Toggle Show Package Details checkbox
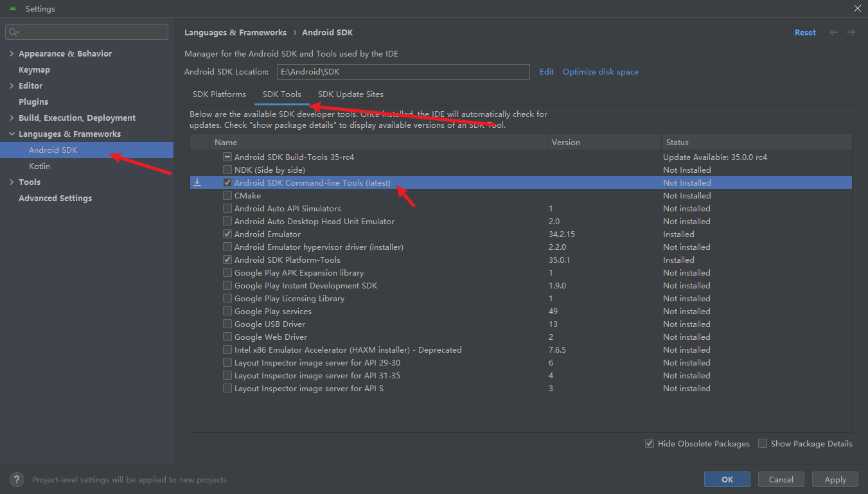This screenshot has width=868, height=494. [763, 443]
